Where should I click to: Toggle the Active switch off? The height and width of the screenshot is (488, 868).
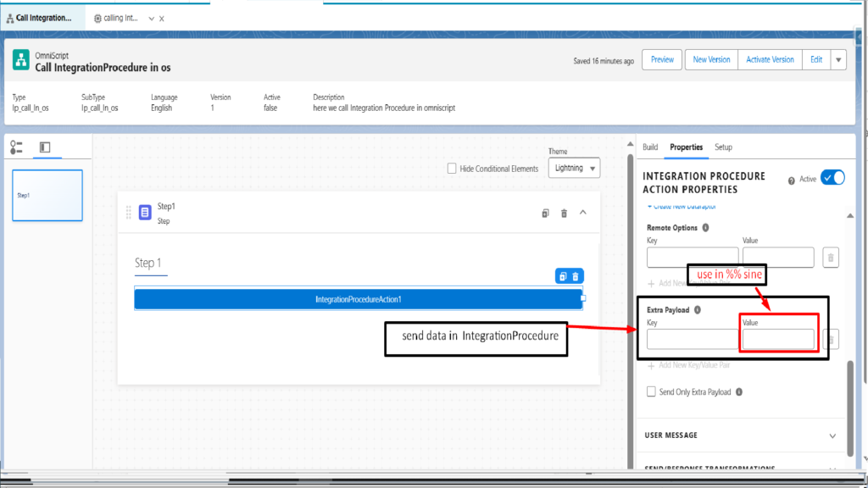coord(832,178)
